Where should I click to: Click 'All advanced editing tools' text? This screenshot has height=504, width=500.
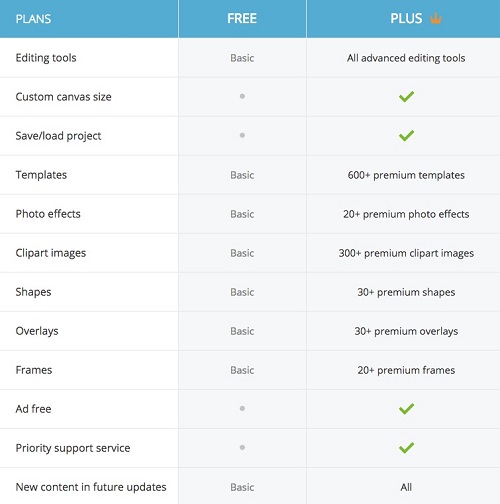(406, 58)
